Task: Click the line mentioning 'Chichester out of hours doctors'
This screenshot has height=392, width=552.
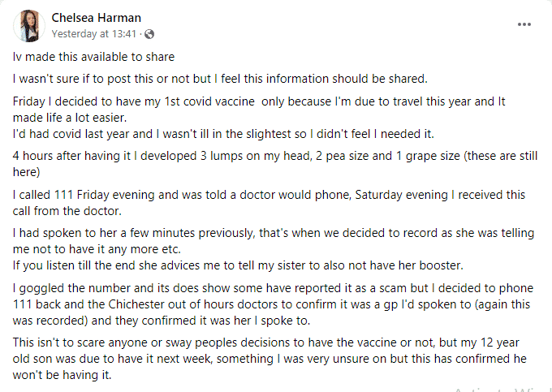Action: 271,304
